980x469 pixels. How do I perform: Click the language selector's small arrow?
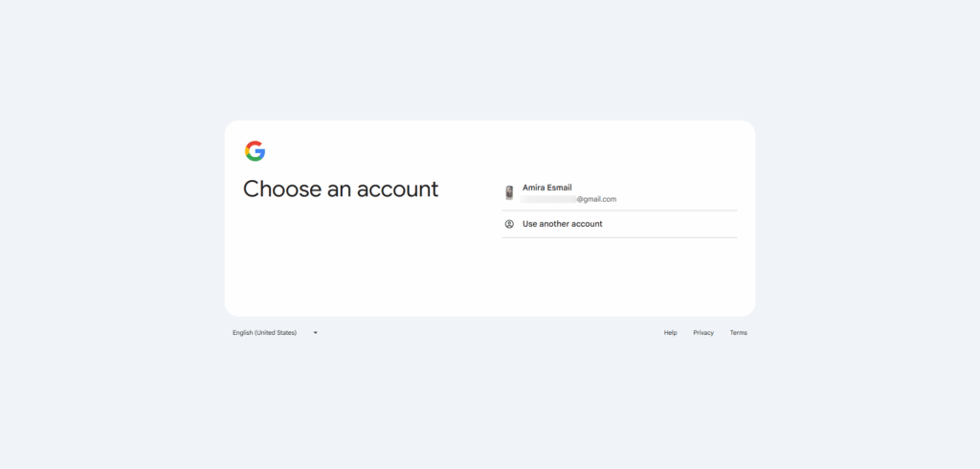pos(316,333)
